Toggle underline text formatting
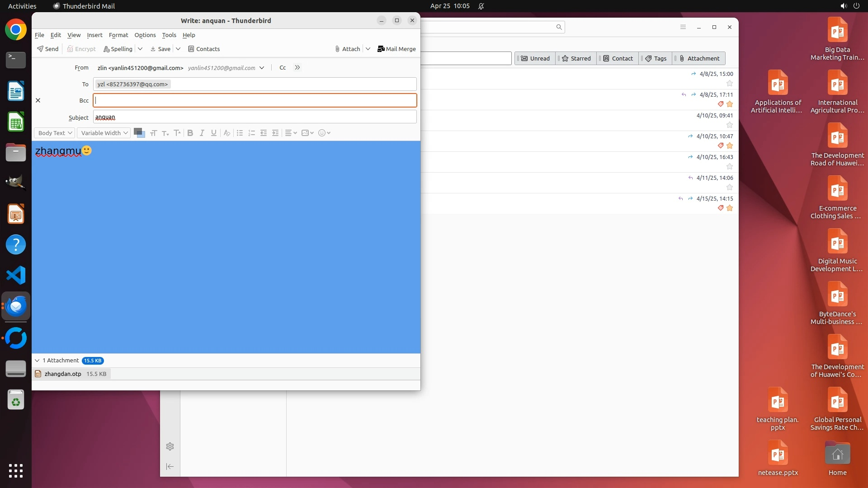Image resolution: width=868 pixels, height=488 pixels. pyautogui.click(x=214, y=133)
